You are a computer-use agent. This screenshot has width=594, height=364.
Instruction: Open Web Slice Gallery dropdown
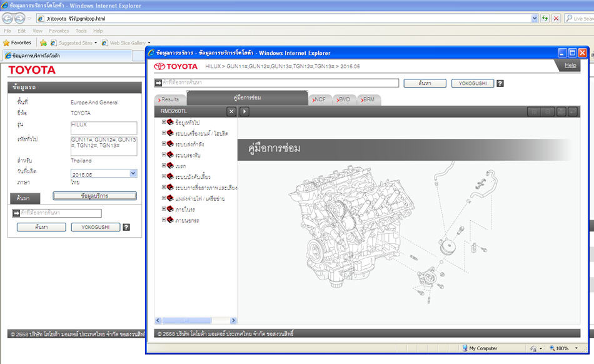(149, 43)
